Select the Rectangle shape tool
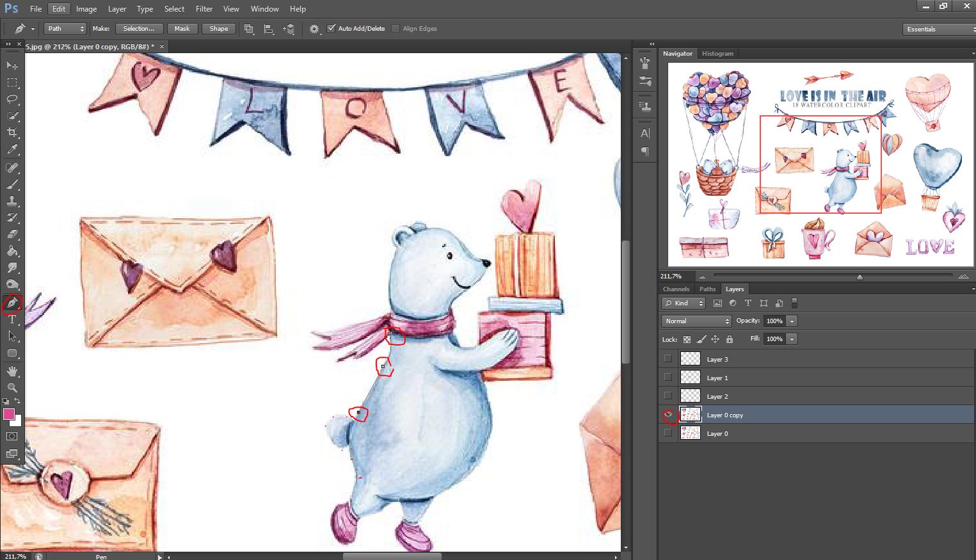 12,353
